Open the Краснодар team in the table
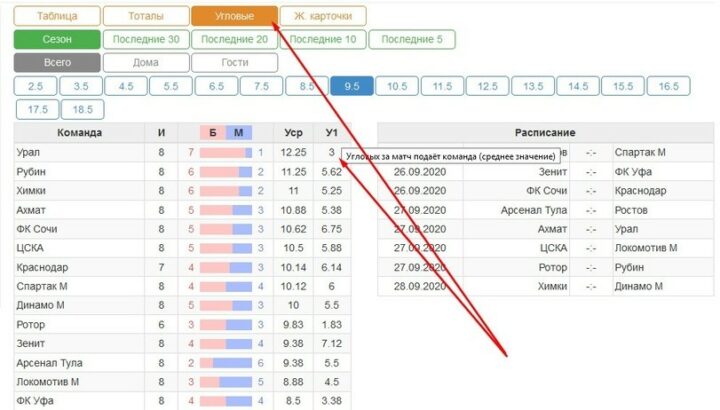 42,268
